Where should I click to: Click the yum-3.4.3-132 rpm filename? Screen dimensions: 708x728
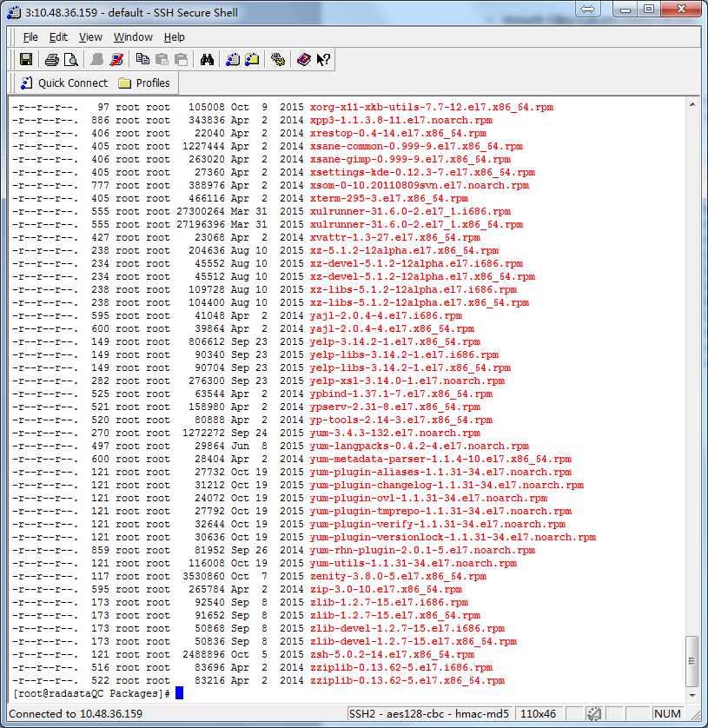click(x=395, y=433)
